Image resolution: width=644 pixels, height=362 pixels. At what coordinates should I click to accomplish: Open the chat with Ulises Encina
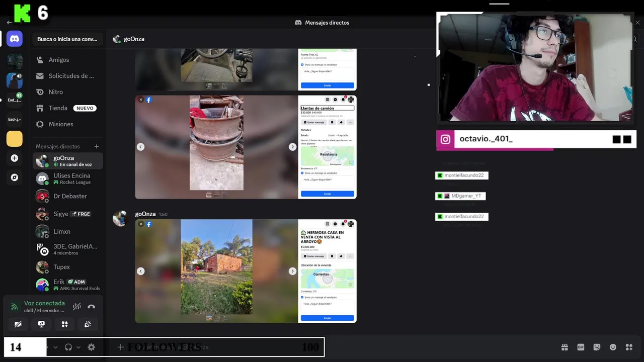pos(68,178)
